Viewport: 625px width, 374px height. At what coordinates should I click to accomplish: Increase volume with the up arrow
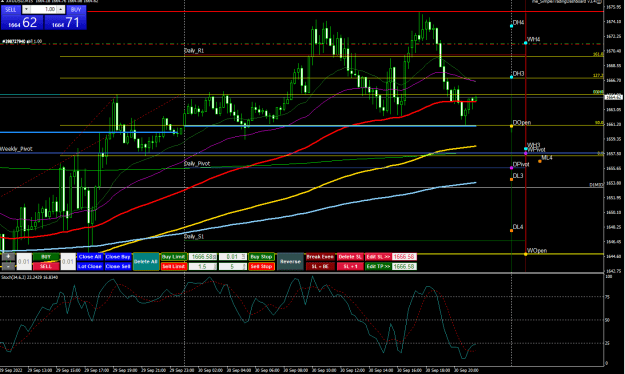point(61,9)
